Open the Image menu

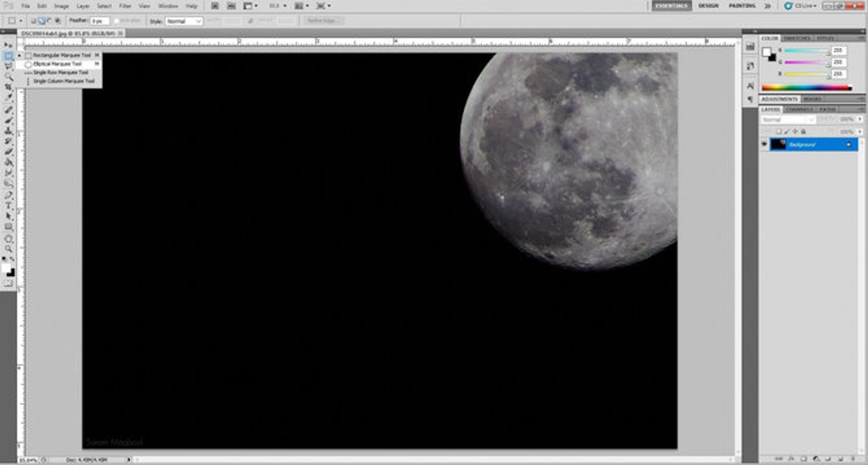click(x=61, y=6)
